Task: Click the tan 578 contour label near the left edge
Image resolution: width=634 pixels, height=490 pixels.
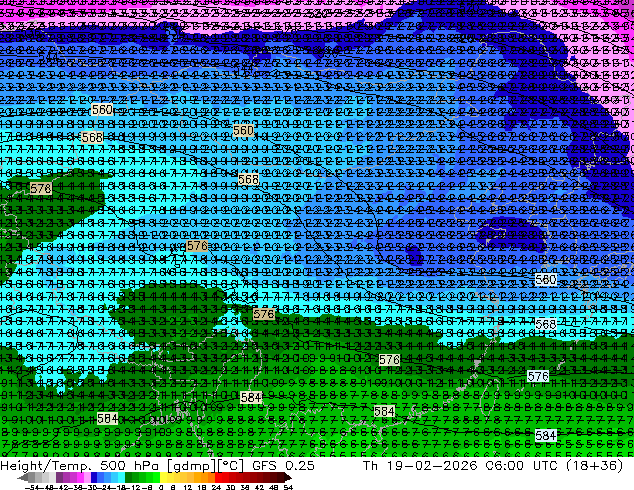Action: click(41, 188)
